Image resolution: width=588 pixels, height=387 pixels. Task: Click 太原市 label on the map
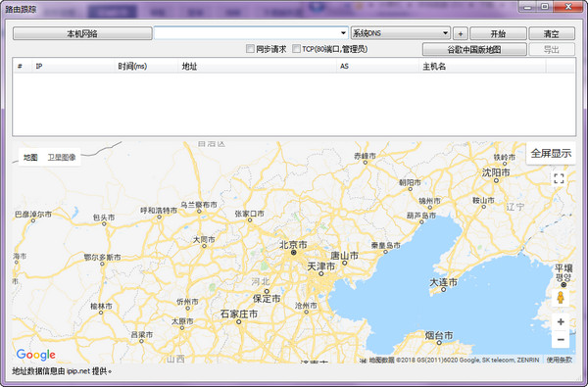tap(182, 321)
